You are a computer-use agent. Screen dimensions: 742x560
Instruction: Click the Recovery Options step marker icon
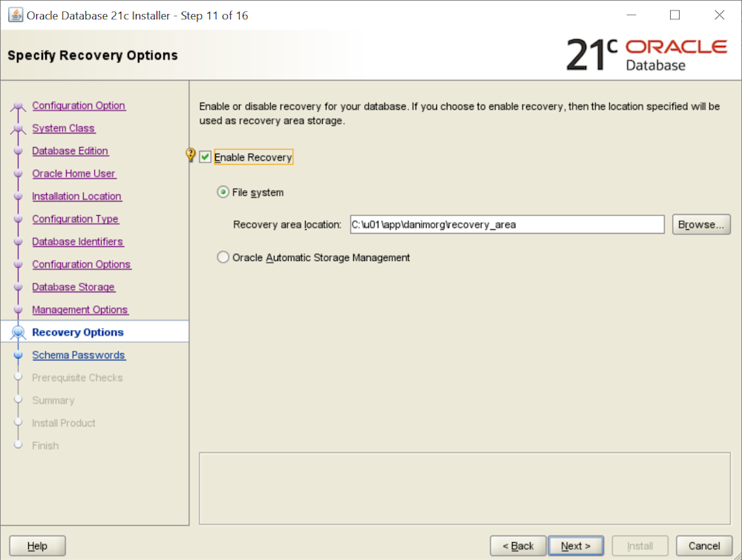point(18,333)
